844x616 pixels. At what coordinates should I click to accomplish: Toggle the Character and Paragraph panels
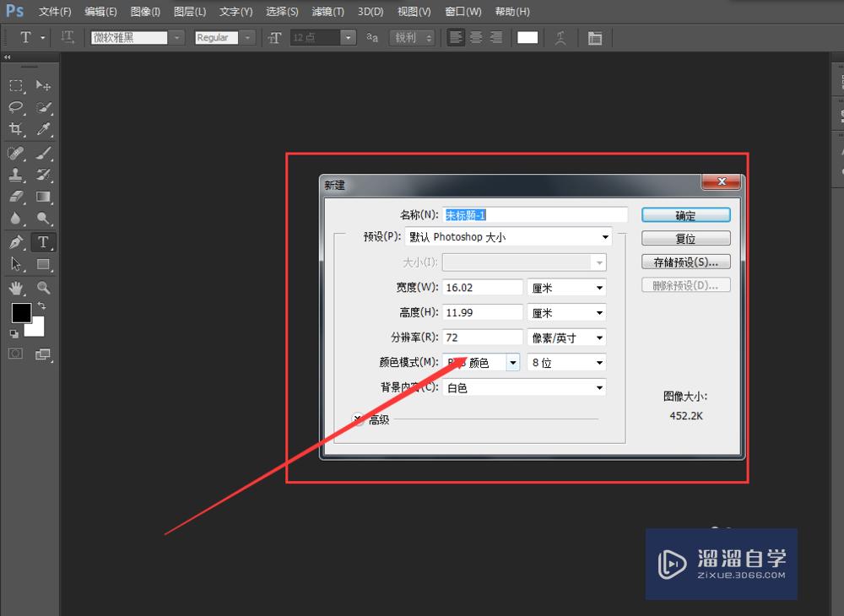click(595, 38)
